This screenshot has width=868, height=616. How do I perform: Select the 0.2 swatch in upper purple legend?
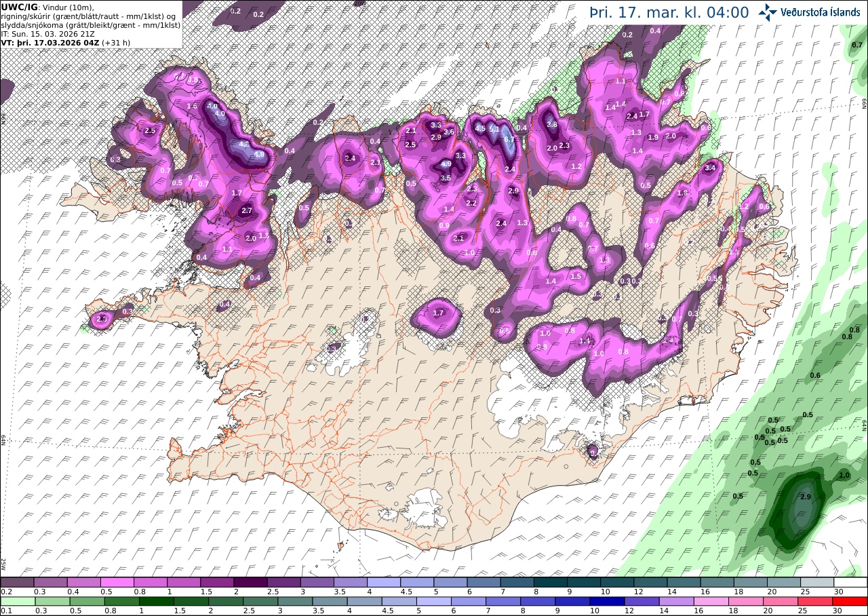(x=17, y=582)
